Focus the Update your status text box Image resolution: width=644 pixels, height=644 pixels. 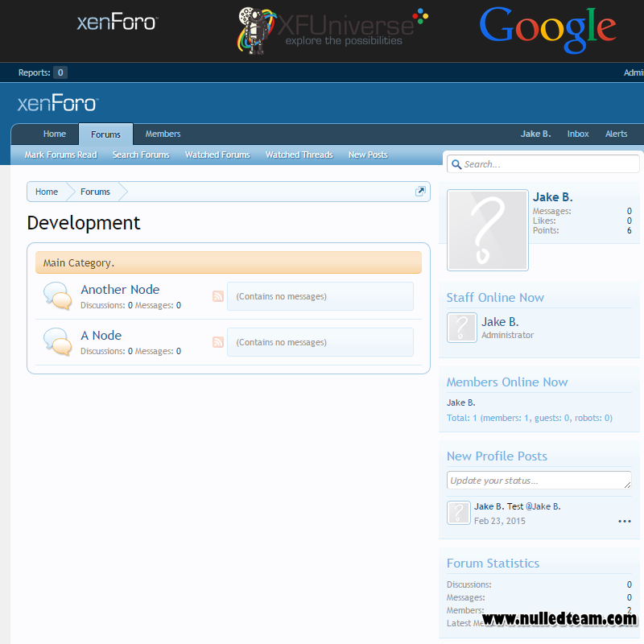click(x=539, y=480)
